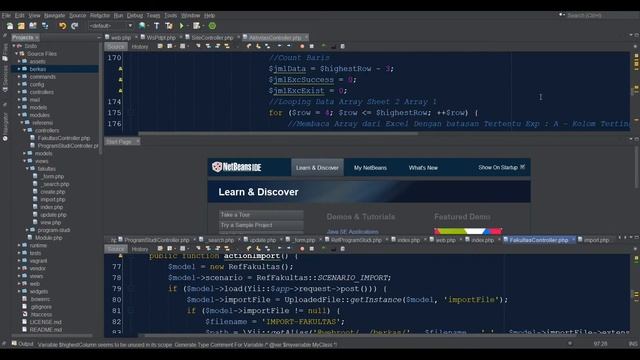This screenshot has width=640, height=360.
Task: Click the last toolbar icon in upper editor
Action: coord(342,47)
